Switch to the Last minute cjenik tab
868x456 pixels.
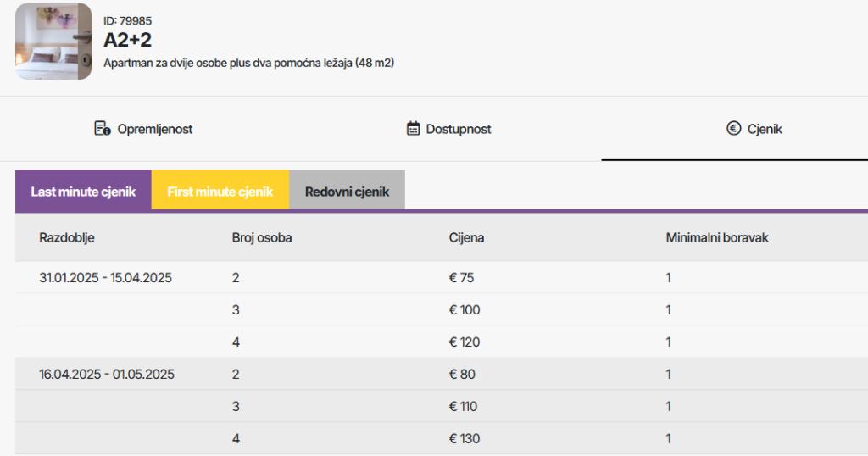tap(83, 192)
